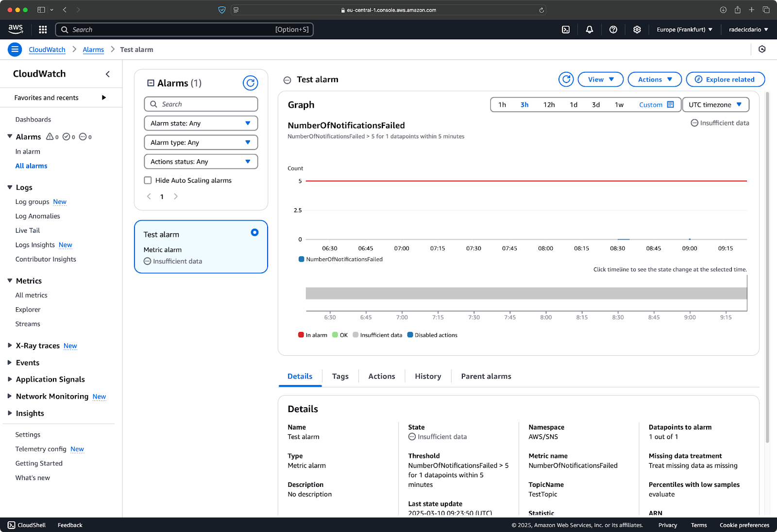Screen dimensions: 777x532
Task: Collapse the Logs section
Action: coord(10,187)
